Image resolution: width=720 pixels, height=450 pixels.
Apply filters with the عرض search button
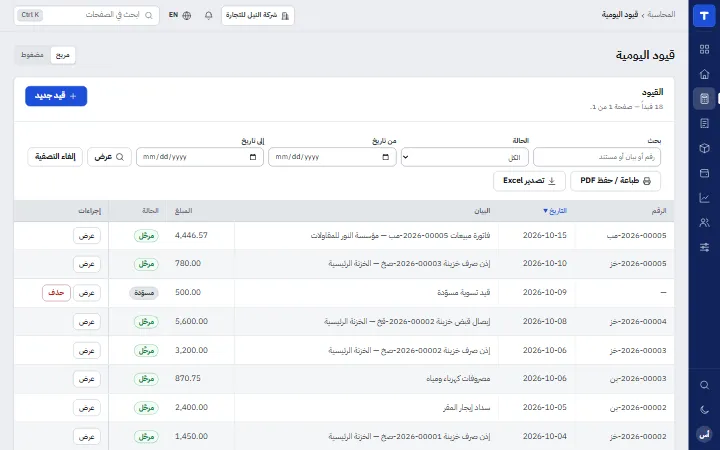109,157
